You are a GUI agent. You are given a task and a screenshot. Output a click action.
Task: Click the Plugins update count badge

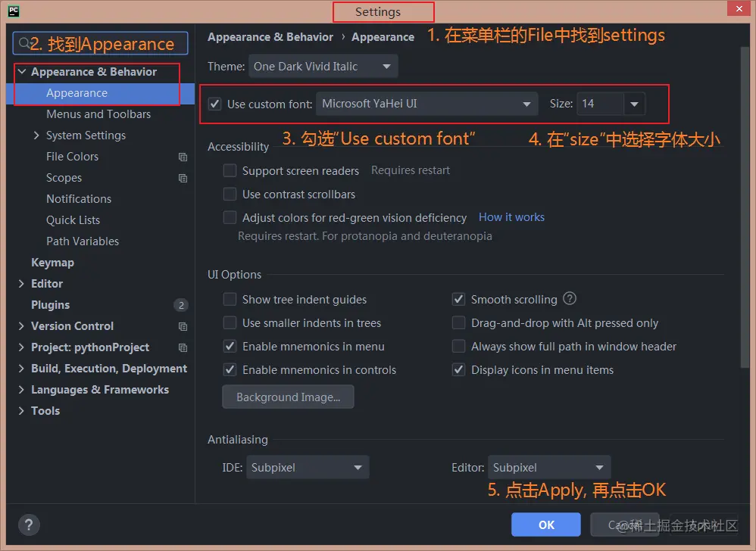pos(181,305)
